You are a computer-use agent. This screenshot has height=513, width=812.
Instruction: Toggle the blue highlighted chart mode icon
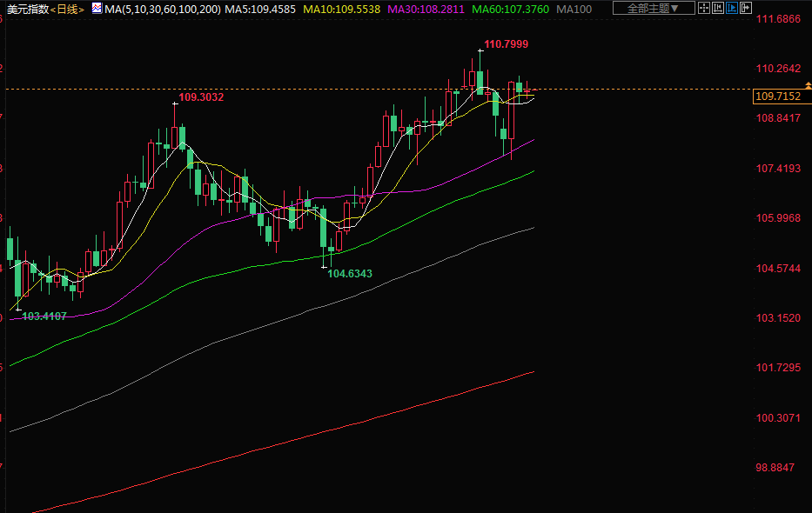pyautogui.click(x=732, y=9)
